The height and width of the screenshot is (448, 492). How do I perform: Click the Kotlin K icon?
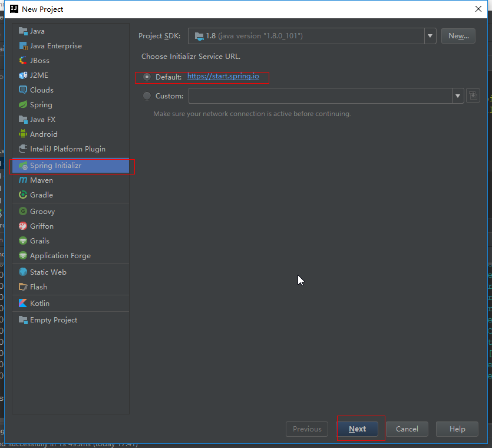(23, 303)
